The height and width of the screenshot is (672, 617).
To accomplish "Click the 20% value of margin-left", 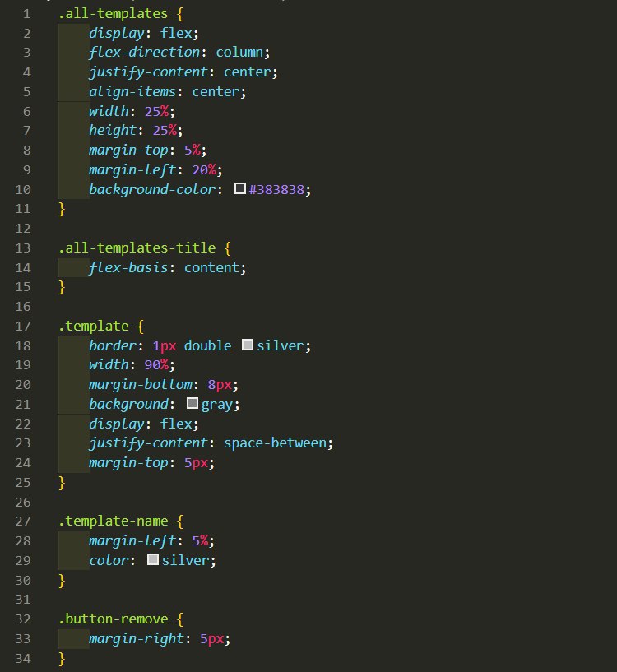I will [204, 169].
